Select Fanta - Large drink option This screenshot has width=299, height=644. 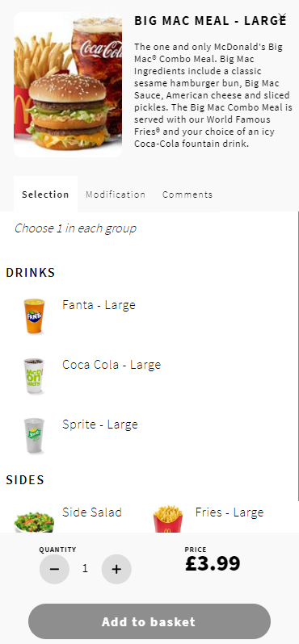coord(99,305)
